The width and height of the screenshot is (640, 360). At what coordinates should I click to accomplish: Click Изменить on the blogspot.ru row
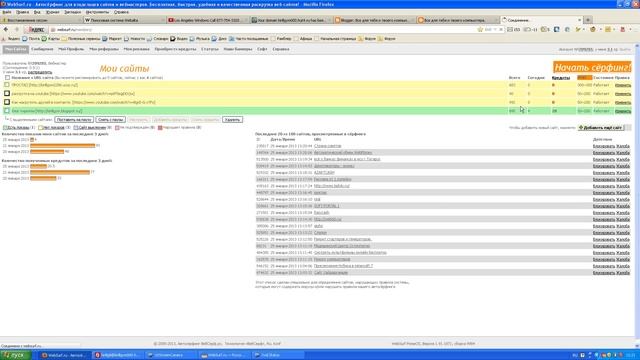(623, 111)
